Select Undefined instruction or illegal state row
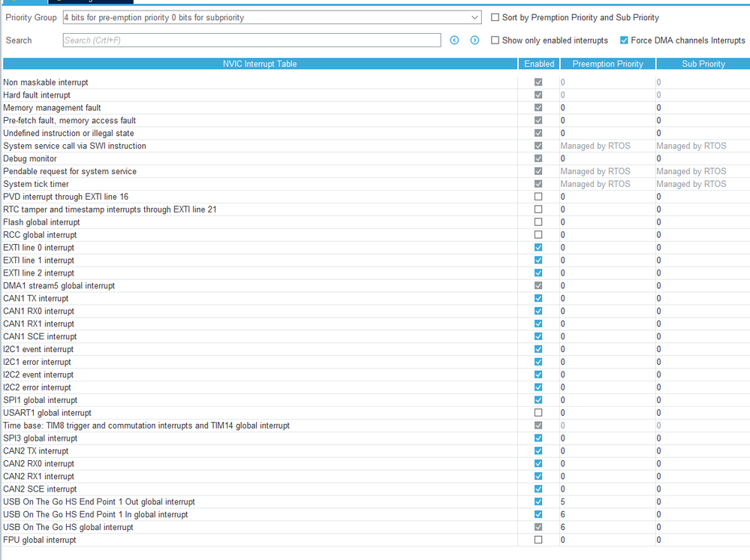This screenshot has width=750, height=560. (x=68, y=133)
